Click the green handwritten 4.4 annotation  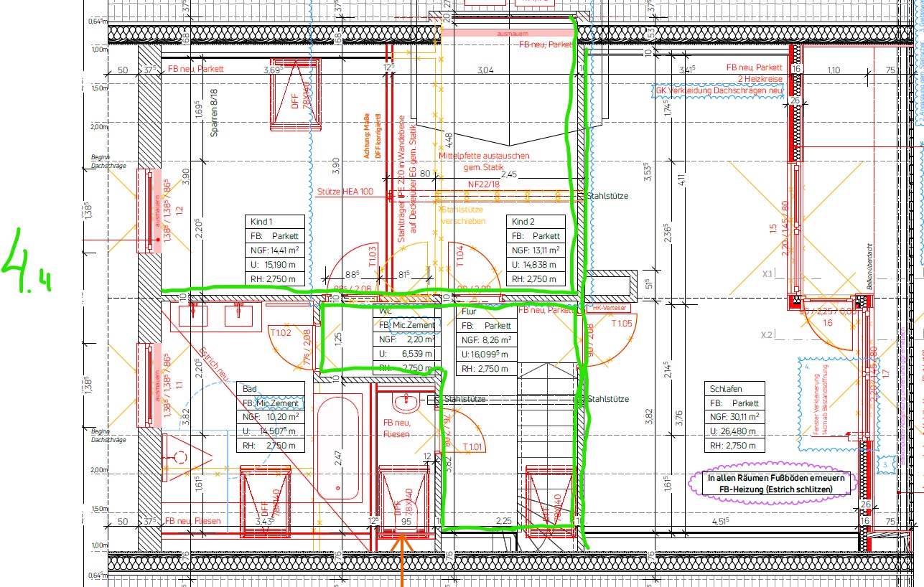[26, 262]
